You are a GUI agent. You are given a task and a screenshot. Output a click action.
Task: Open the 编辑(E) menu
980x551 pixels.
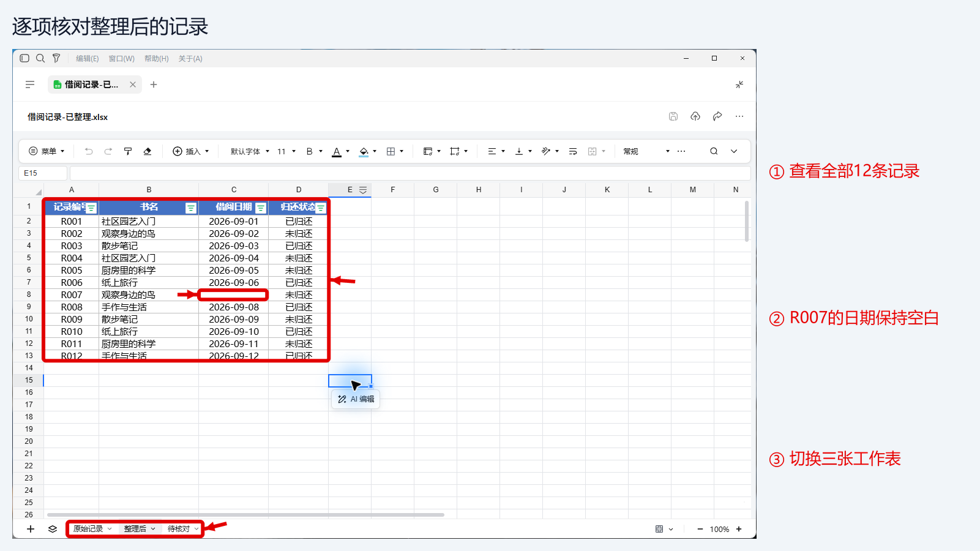pos(88,59)
